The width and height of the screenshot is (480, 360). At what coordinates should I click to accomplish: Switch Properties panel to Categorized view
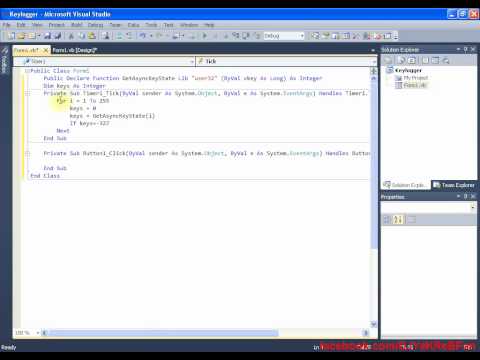click(387, 219)
